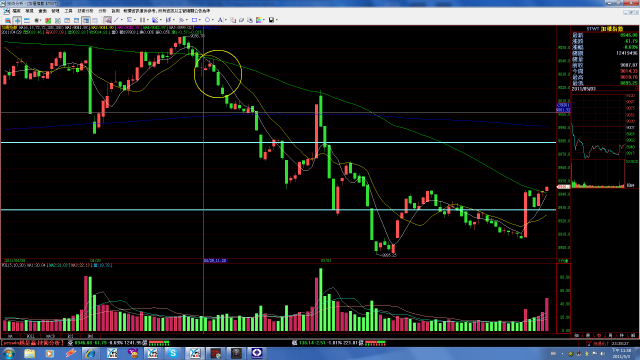Select the ellipse drawing tool
The image size is (640, 360).
208,20
